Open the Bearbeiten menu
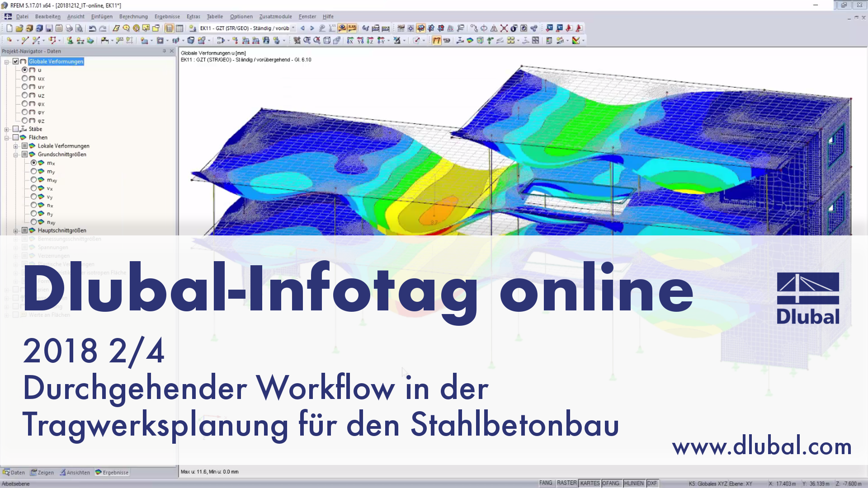This screenshot has height=488, width=868. [47, 16]
